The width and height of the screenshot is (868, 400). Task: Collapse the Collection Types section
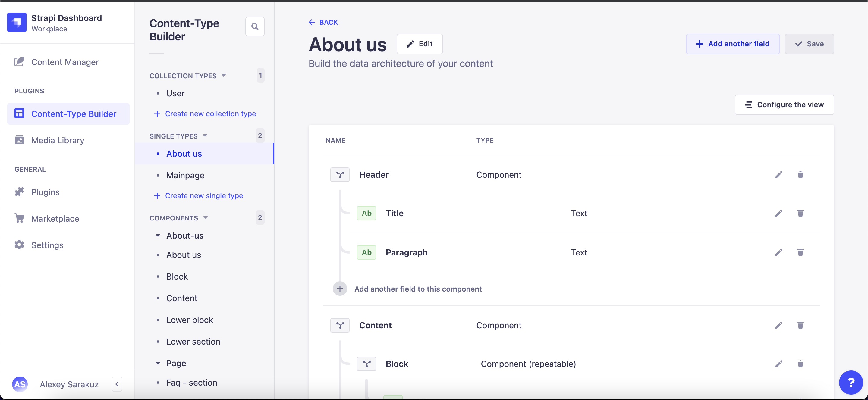[x=224, y=75]
